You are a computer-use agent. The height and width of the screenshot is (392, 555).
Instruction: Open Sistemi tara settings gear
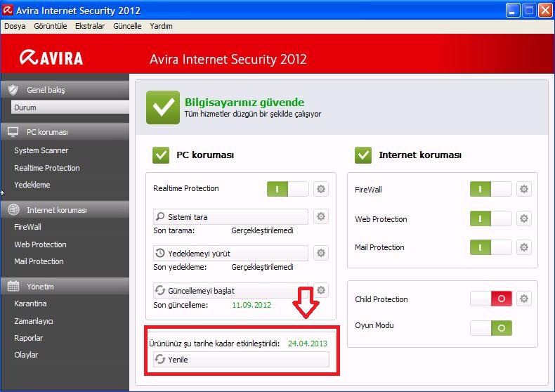click(x=320, y=216)
